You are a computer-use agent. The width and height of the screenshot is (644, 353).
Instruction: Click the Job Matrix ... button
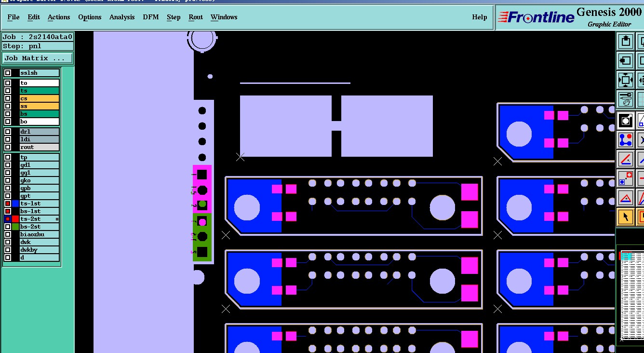(38, 58)
